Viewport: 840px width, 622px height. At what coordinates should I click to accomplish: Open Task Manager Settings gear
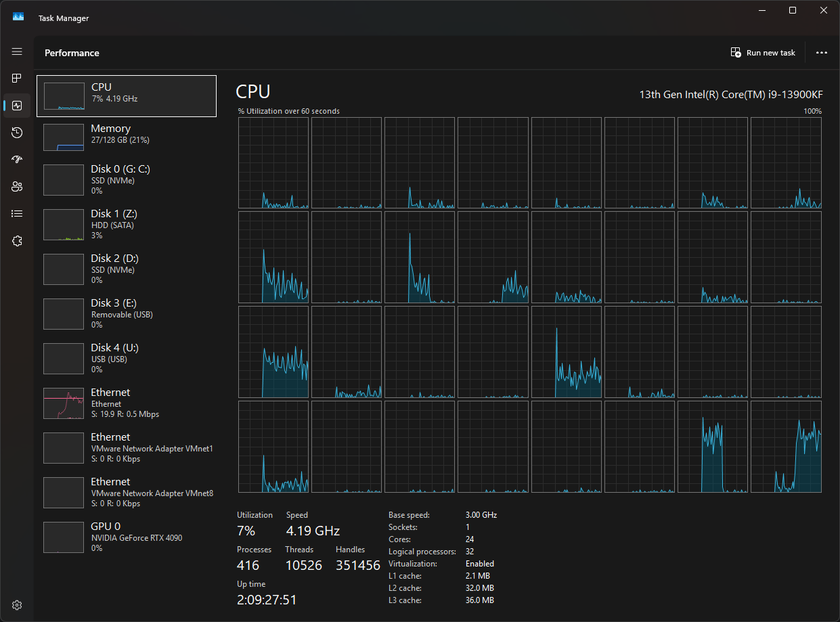17,604
